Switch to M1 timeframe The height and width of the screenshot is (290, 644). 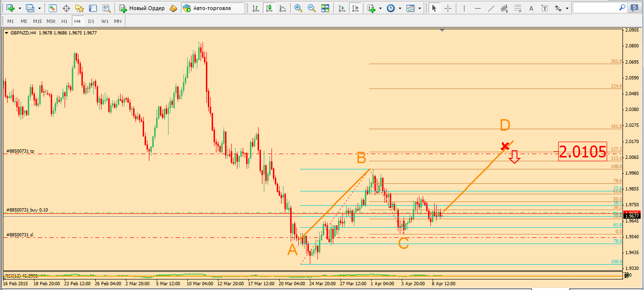pos(11,22)
